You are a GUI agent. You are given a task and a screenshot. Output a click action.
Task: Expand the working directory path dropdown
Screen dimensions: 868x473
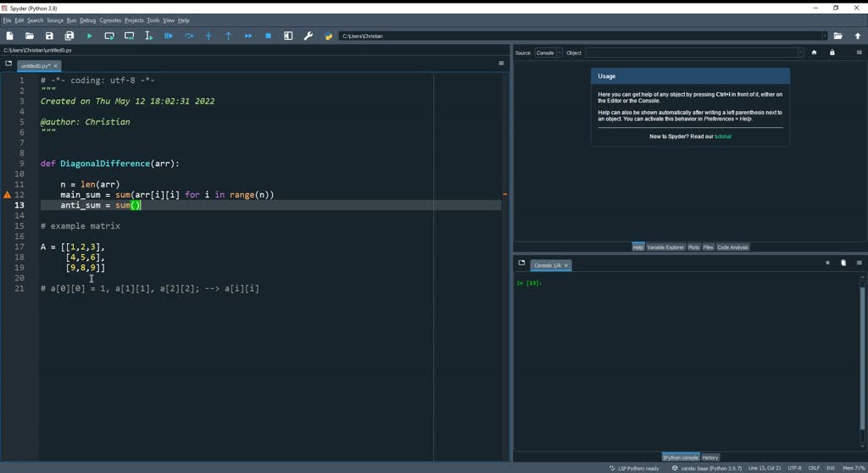(x=824, y=36)
